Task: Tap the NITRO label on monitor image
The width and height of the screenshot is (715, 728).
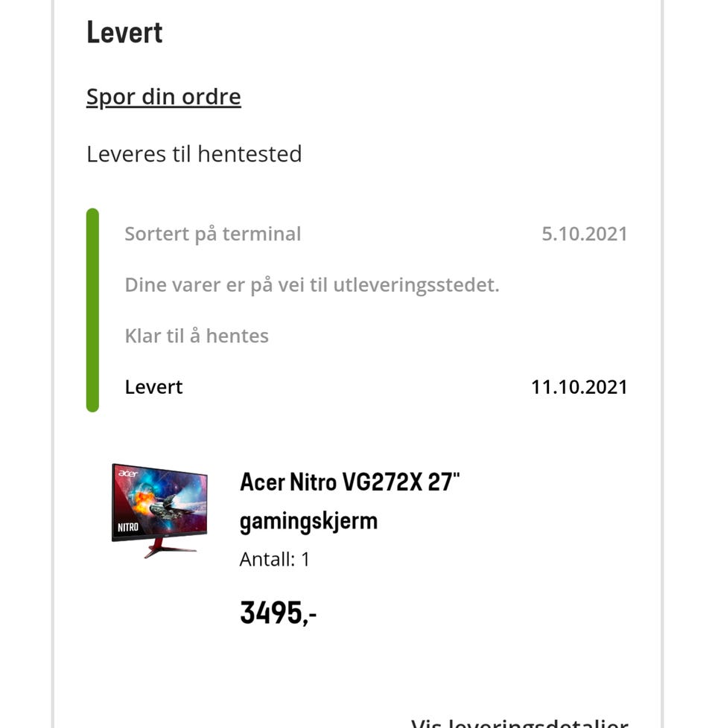Action: (x=128, y=528)
